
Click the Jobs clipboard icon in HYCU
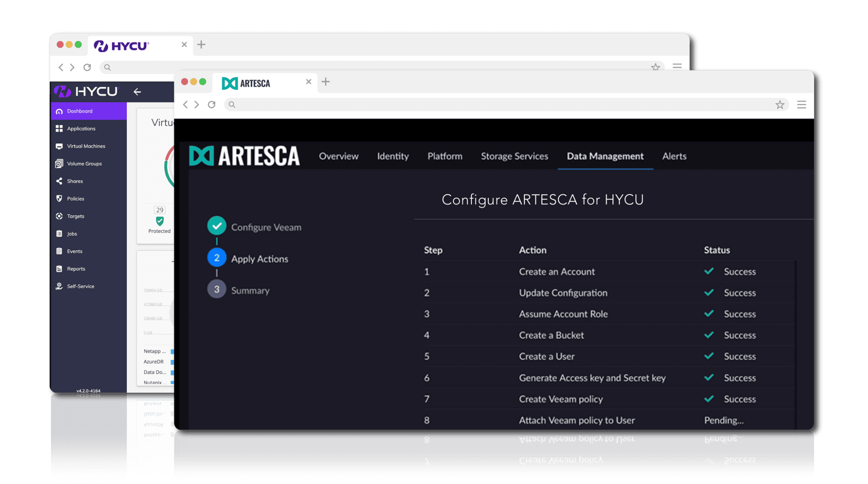click(x=59, y=233)
